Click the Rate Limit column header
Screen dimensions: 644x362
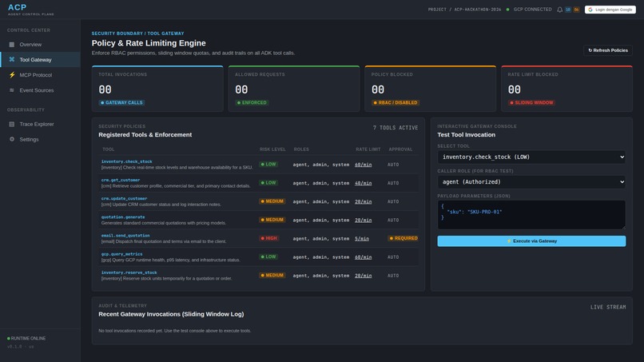coord(368,149)
